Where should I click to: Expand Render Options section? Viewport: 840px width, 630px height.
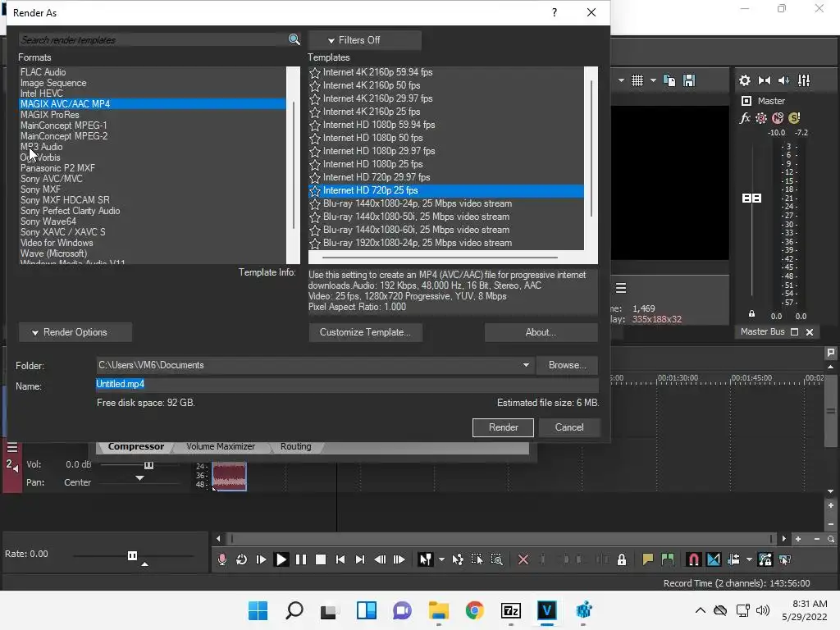click(x=75, y=332)
